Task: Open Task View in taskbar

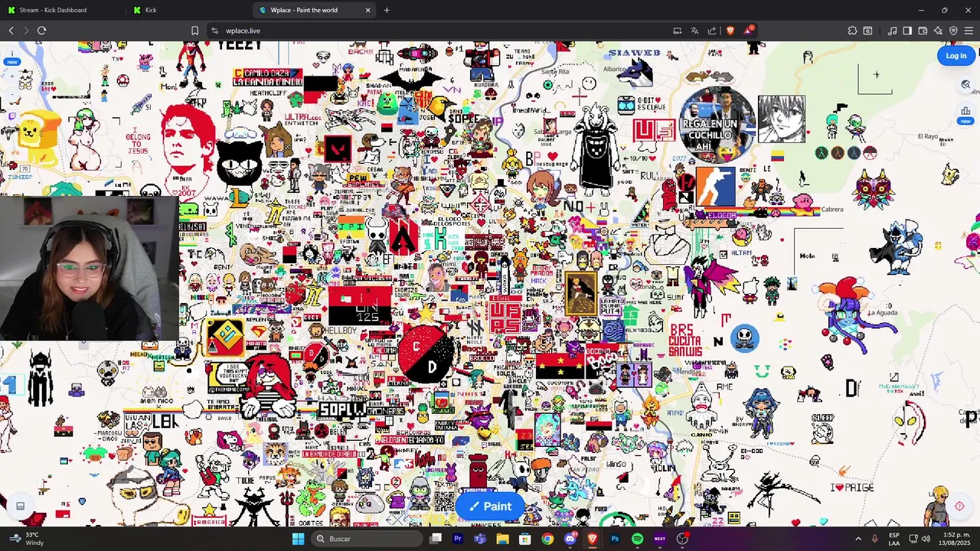Action: (x=436, y=539)
